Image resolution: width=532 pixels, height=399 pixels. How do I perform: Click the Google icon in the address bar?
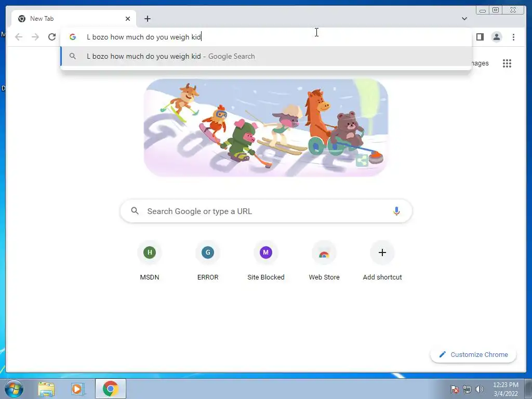pyautogui.click(x=73, y=37)
